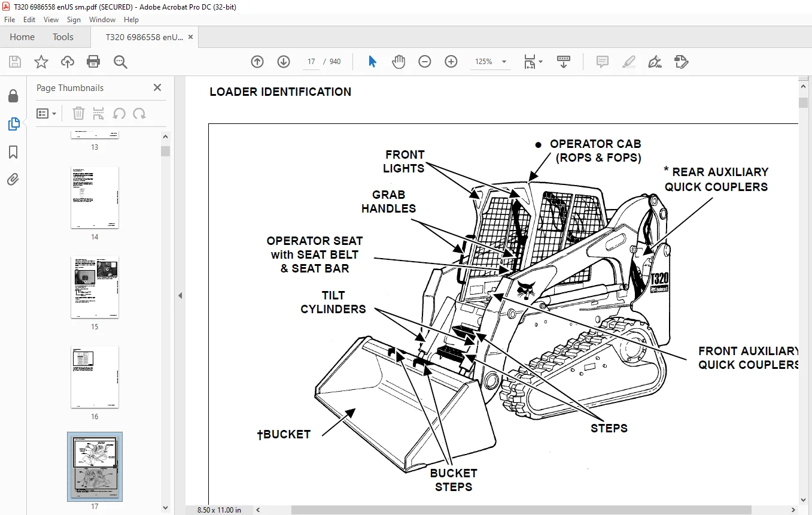Click the thumbnails panel scroll down arrow
Image resolution: width=812 pixels, height=515 pixels.
[x=166, y=508]
